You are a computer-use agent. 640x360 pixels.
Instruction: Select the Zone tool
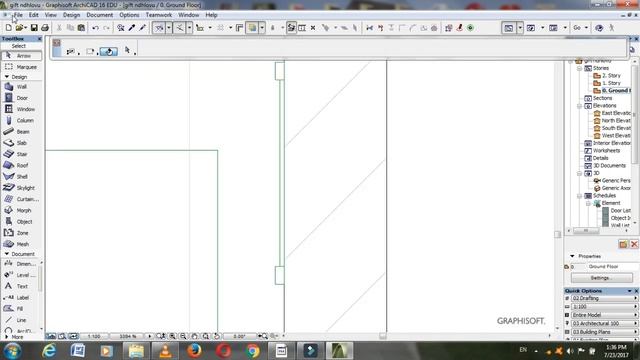(21, 233)
